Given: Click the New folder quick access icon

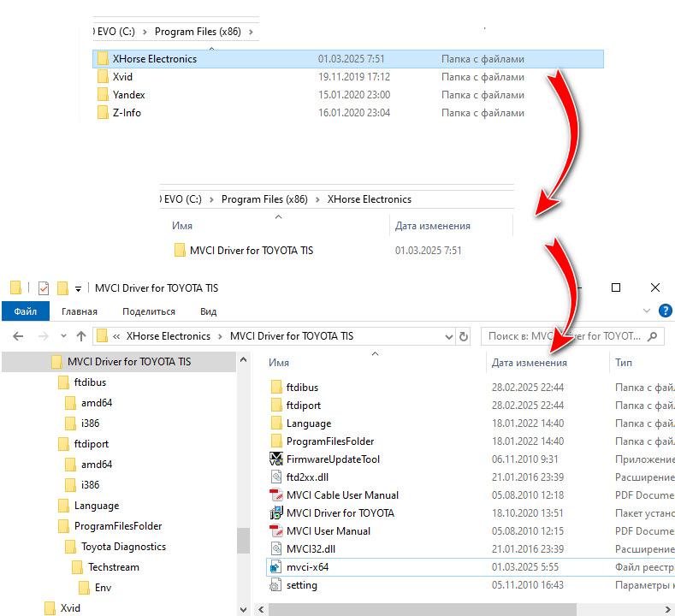Looking at the screenshot, I should click(x=62, y=288).
